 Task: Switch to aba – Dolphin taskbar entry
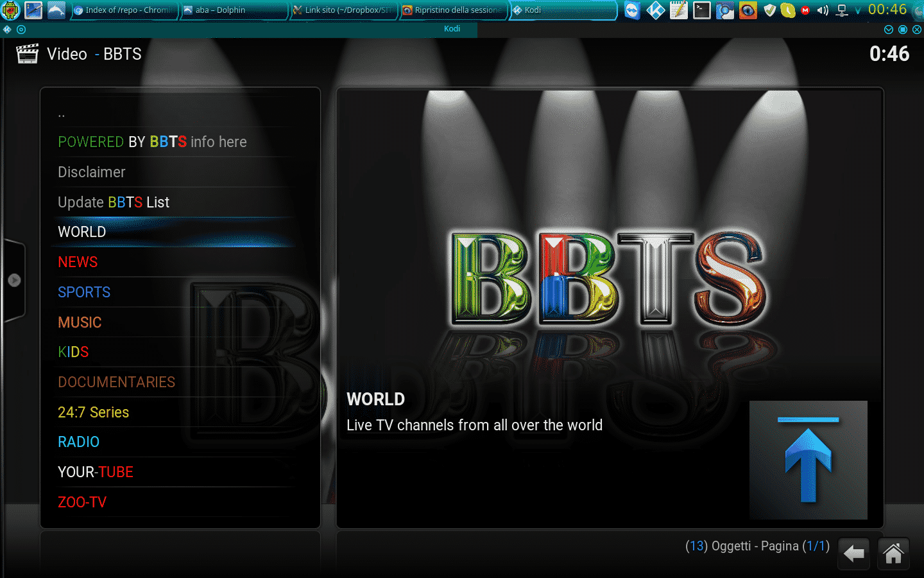coord(234,10)
